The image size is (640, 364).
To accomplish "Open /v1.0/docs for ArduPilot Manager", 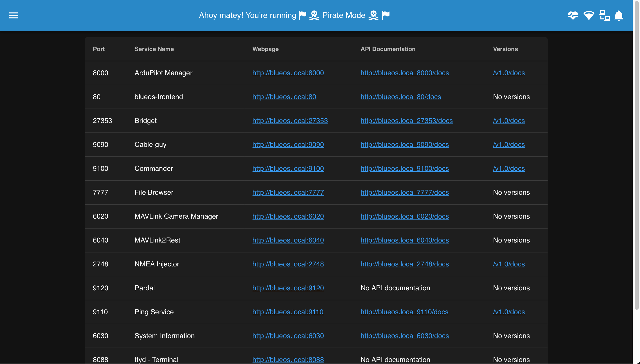I will (509, 73).
